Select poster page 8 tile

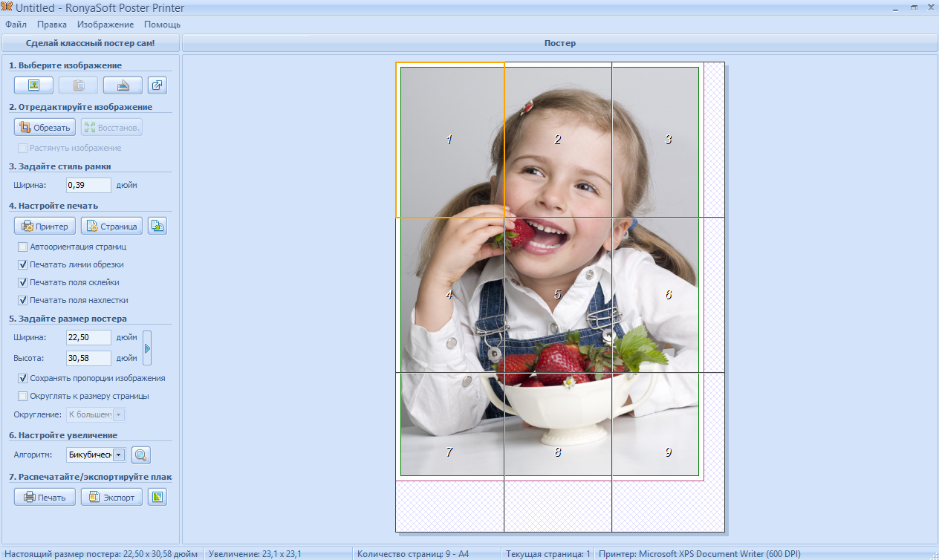[x=558, y=452]
